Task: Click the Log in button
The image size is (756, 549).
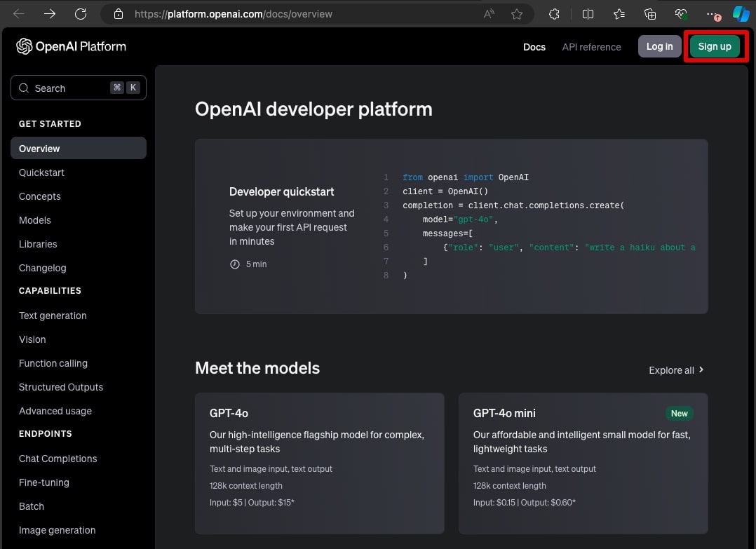Action: [x=659, y=46]
